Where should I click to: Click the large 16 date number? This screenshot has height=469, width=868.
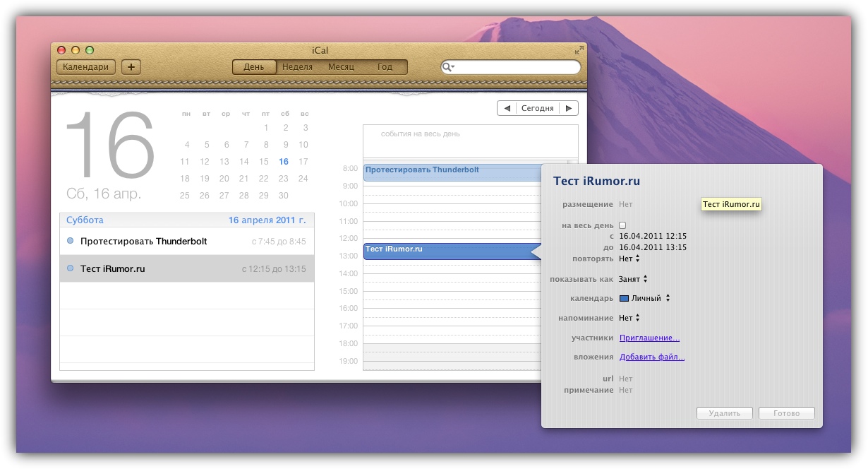tap(110, 146)
